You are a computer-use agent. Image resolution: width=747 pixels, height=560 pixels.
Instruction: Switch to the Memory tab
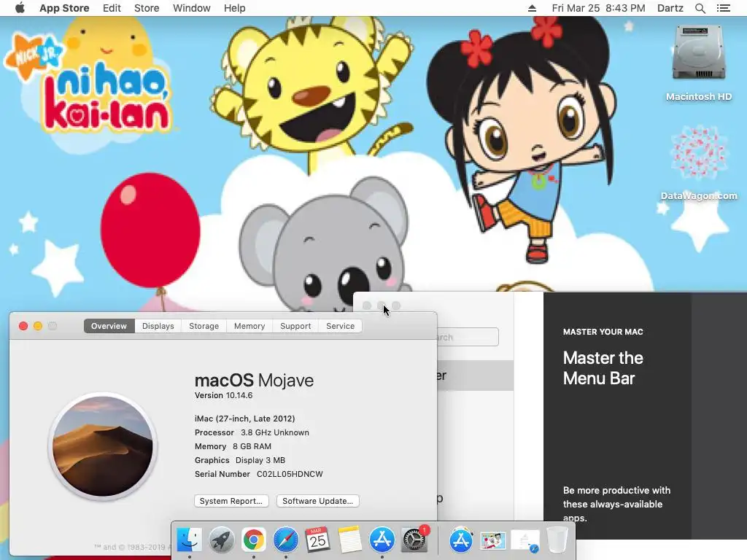click(x=249, y=326)
